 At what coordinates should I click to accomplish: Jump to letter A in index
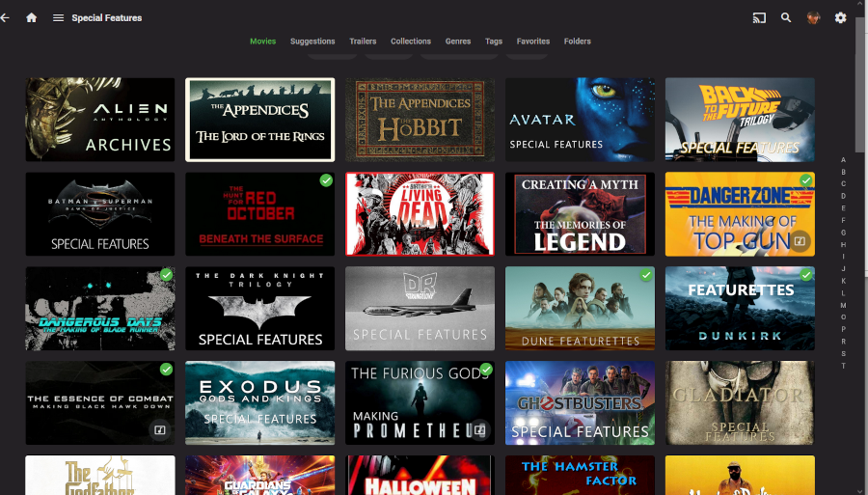843,160
